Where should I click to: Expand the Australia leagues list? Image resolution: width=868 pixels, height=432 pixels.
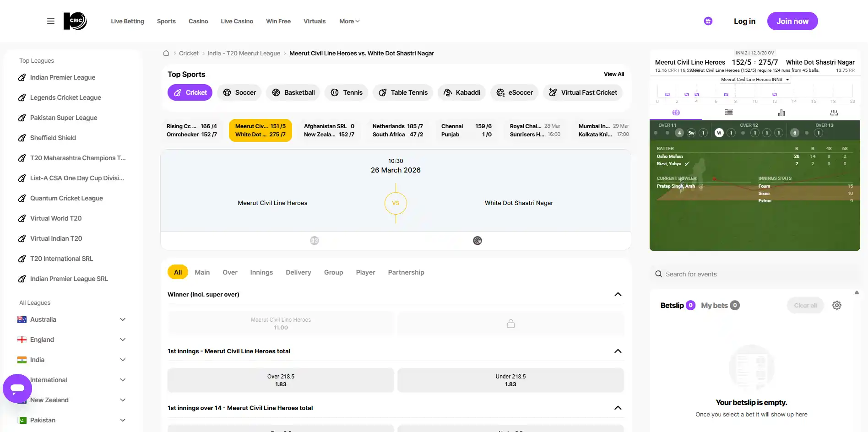pyautogui.click(x=123, y=319)
